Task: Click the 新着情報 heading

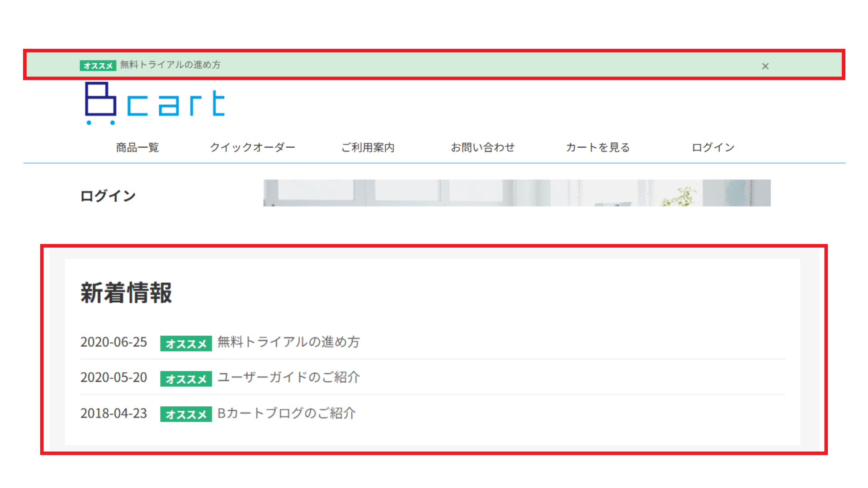Action: (126, 293)
